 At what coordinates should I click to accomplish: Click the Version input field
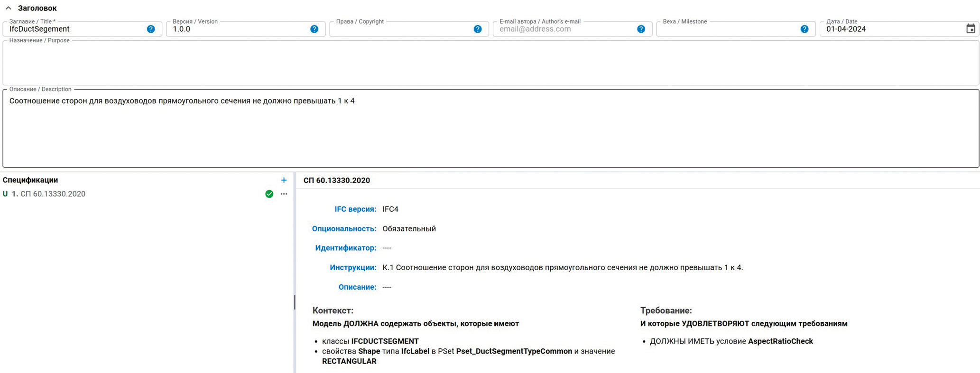pos(237,29)
